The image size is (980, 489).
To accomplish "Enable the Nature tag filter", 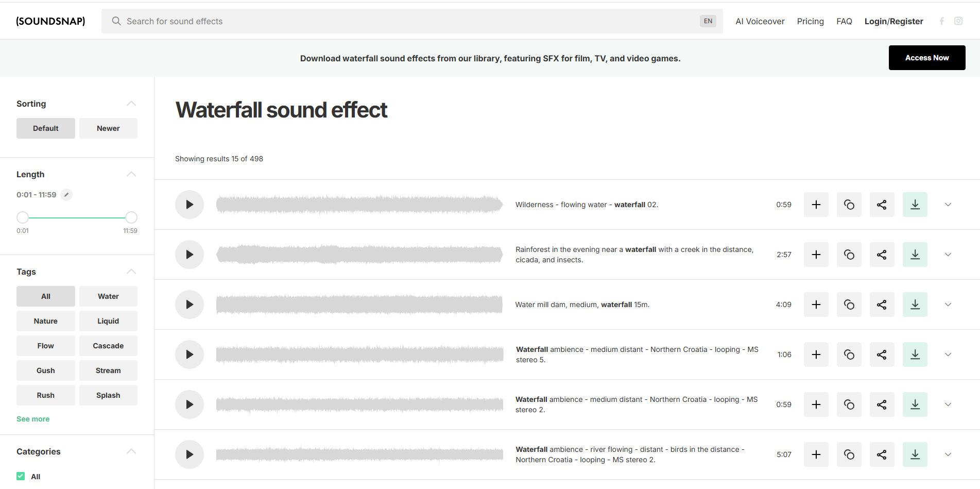I will 45,321.
